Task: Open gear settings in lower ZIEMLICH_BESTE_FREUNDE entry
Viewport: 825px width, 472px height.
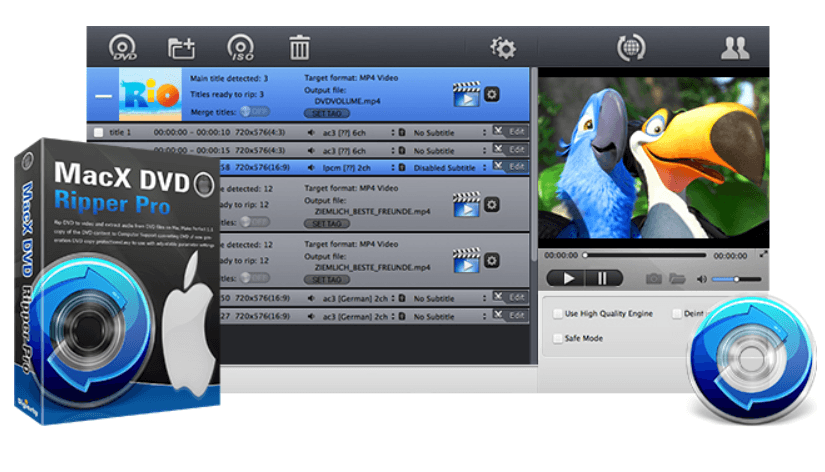Action: point(491,260)
